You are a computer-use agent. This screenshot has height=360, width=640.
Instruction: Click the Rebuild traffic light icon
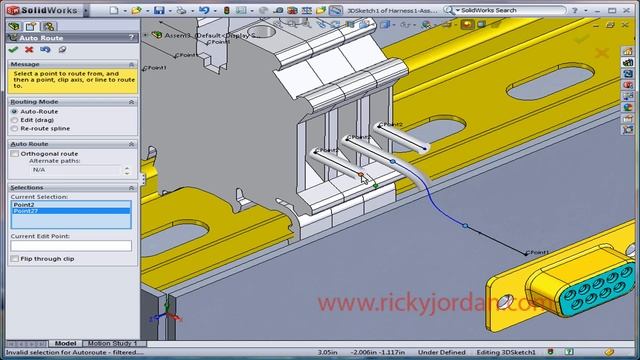tap(227, 10)
